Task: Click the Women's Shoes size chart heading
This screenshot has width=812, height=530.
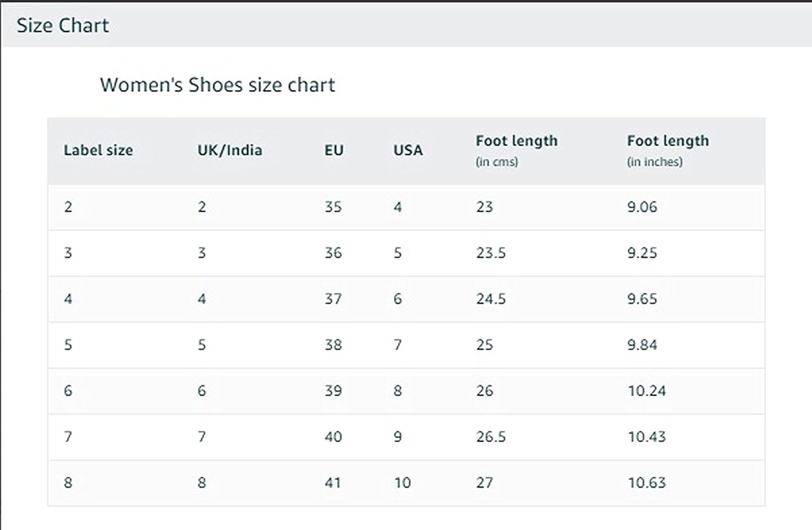Action: point(218,85)
